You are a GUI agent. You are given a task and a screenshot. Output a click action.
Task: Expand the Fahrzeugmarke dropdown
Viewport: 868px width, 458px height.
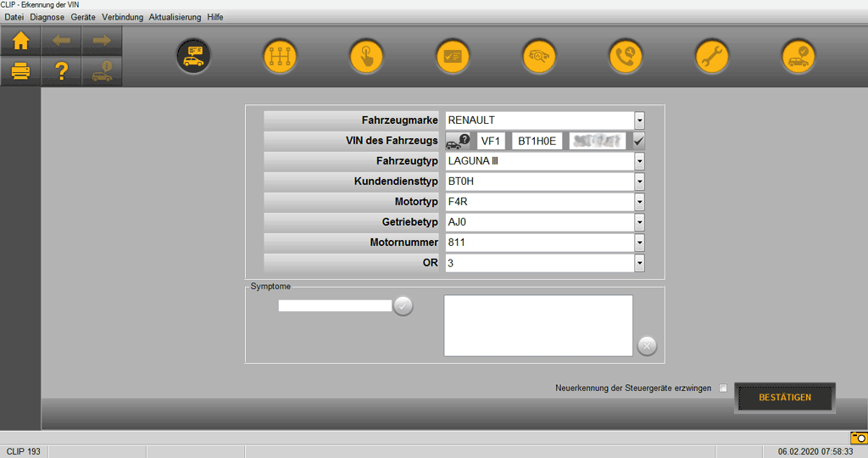point(640,120)
